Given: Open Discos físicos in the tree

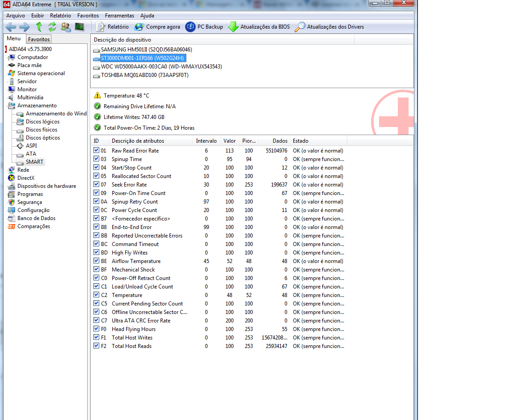Looking at the screenshot, I should pyautogui.click(x=42, y=129).
